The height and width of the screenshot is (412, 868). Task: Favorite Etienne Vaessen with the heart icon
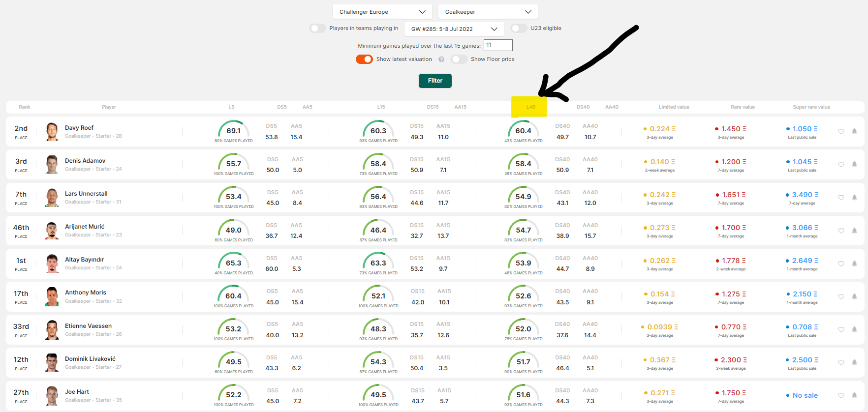tap(841, 329)
